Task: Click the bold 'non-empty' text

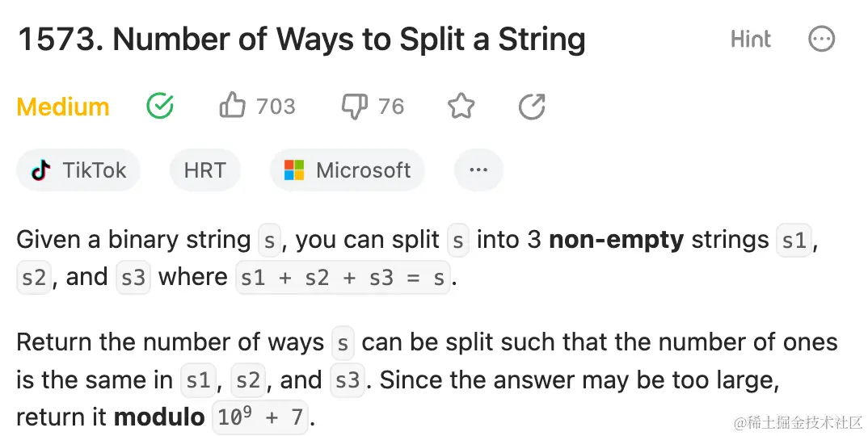Action: coord(617,240)
